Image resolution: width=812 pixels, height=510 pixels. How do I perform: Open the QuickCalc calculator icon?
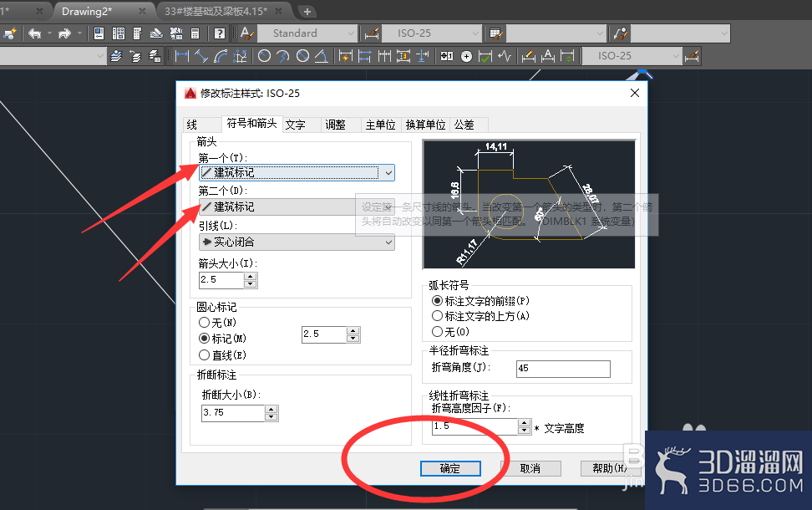pyautogui.click(x=195, y=33)
